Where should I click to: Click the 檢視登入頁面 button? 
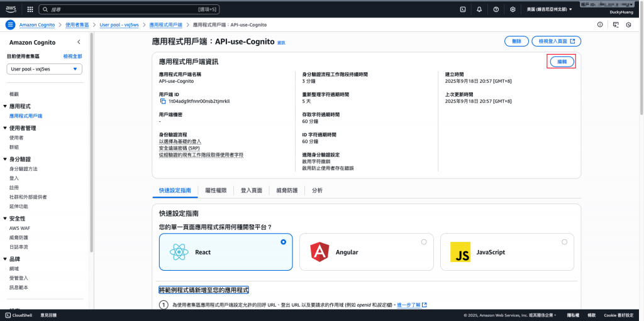(x=556, y=41)
